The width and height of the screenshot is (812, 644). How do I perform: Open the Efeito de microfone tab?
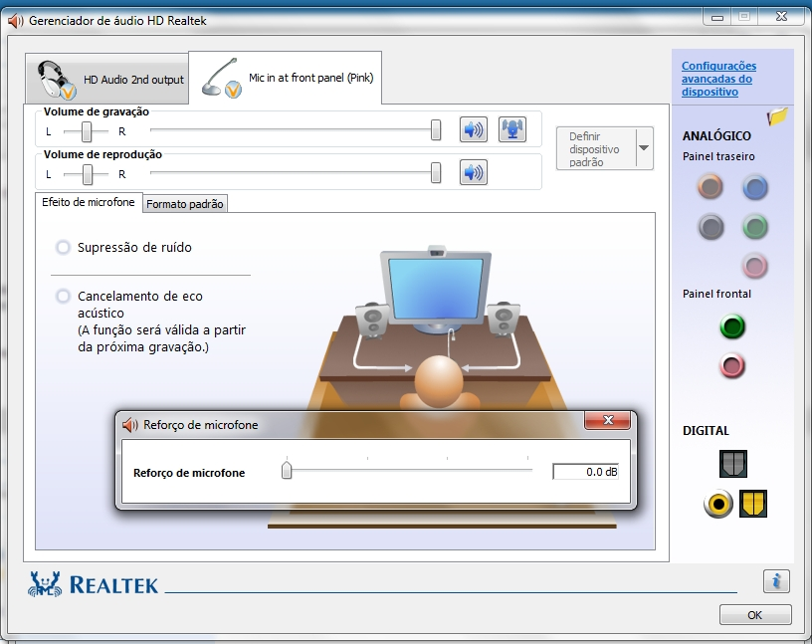point(89,202)
